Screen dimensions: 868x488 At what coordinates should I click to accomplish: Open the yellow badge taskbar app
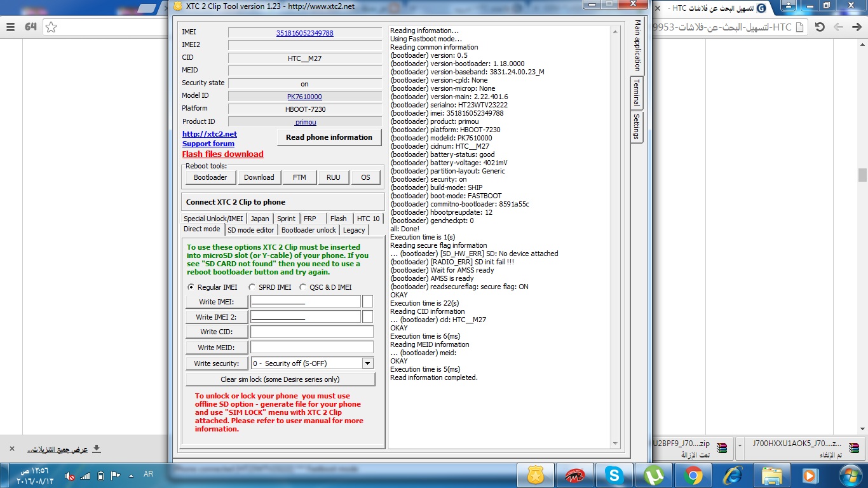pyautogui.click(x=536, y=475)
